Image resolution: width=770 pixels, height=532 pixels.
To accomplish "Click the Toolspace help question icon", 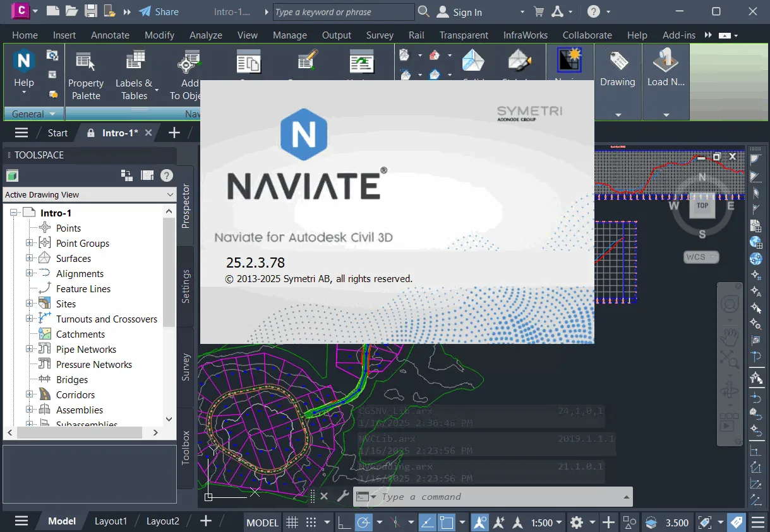I will point(167,175).
